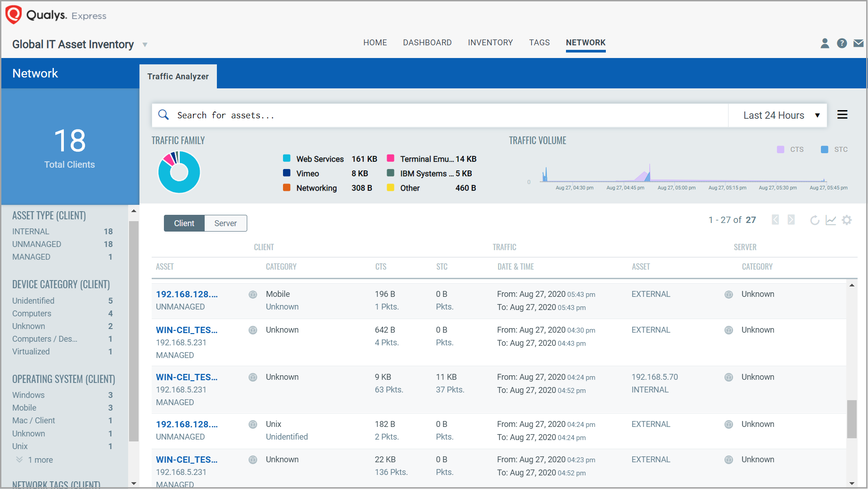Switch the view to Server
868x489 pixels.
click(x=225, y=223)
